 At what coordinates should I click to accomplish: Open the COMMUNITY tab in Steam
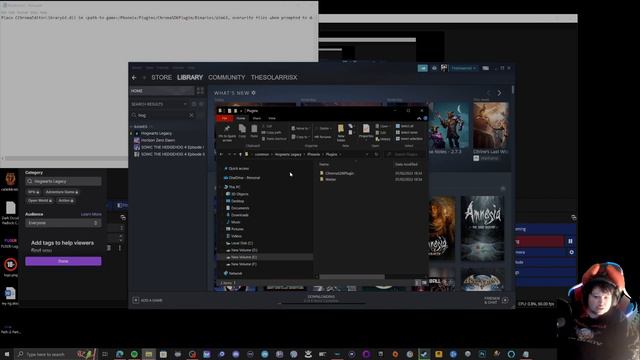tap(227, 78)
